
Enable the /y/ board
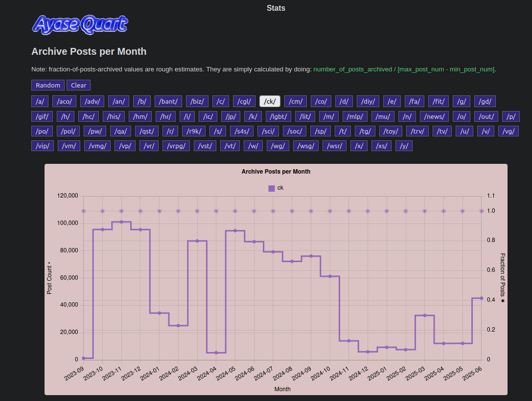point(404,146)
